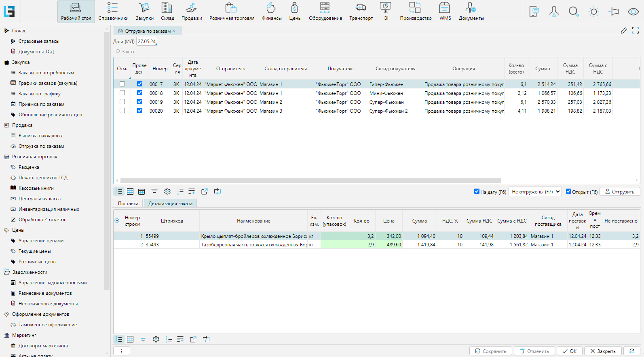Select the Детализация заказа tab
Screen dimensions: 644x357
tap(170, 204)
